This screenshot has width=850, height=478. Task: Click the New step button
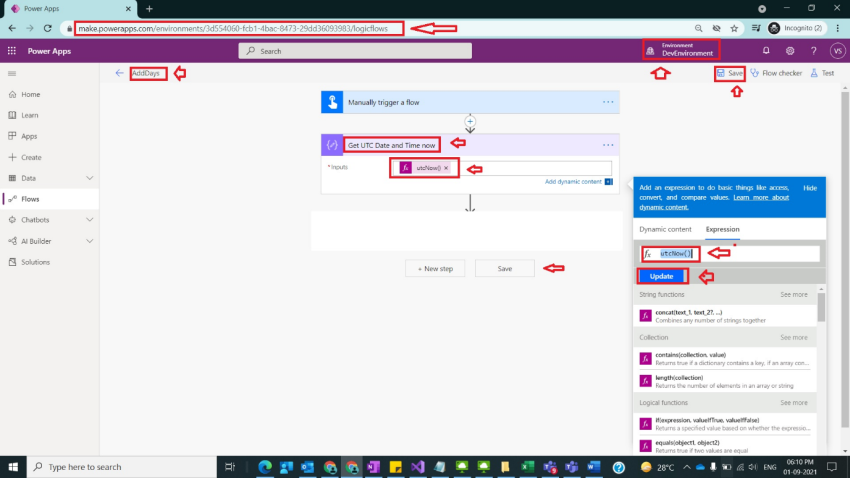click(435, 268)
